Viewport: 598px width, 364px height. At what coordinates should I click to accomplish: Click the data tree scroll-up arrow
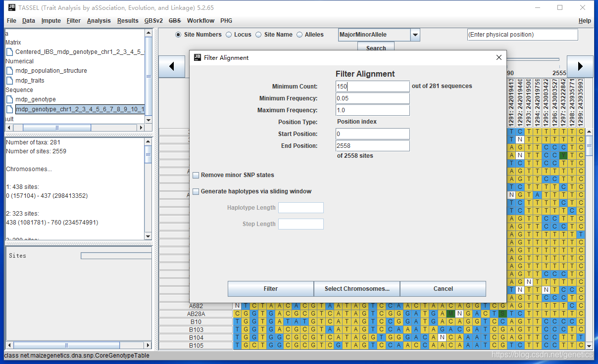pyautogui.click(x=149, y=33)
